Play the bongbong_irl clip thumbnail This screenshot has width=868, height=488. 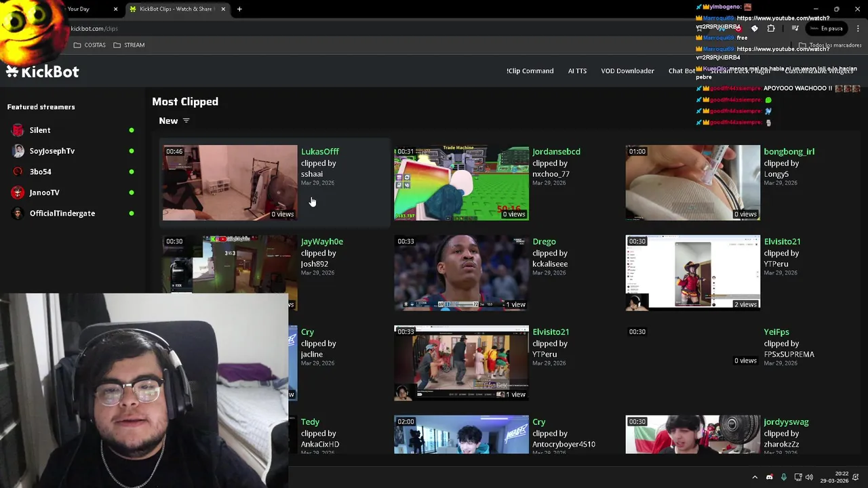coord(692,183)
